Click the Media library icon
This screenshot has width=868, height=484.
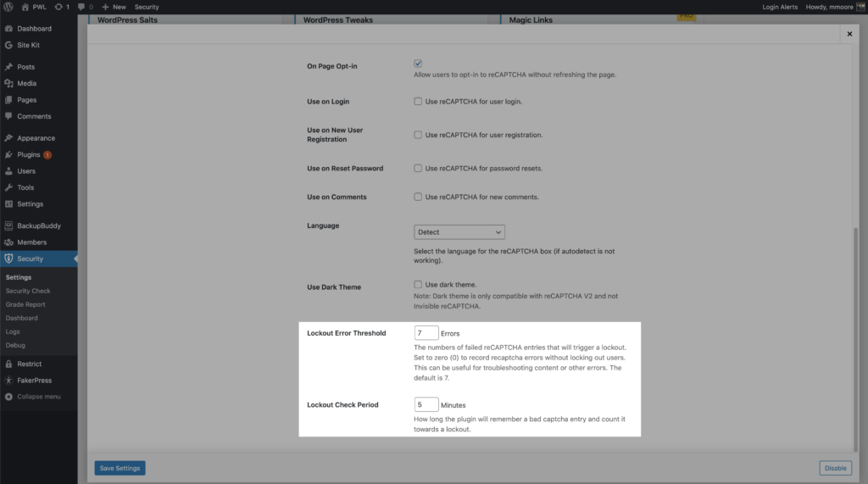coord(8,83)
